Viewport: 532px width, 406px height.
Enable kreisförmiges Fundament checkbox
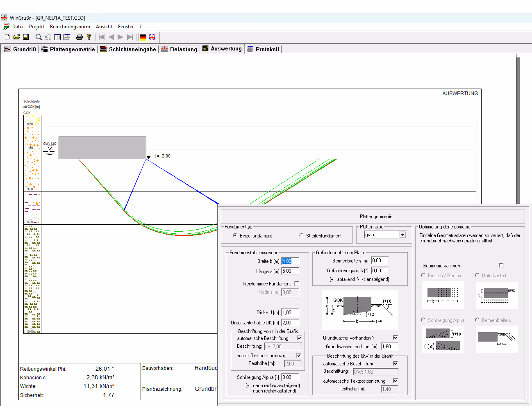click(297, 283)
